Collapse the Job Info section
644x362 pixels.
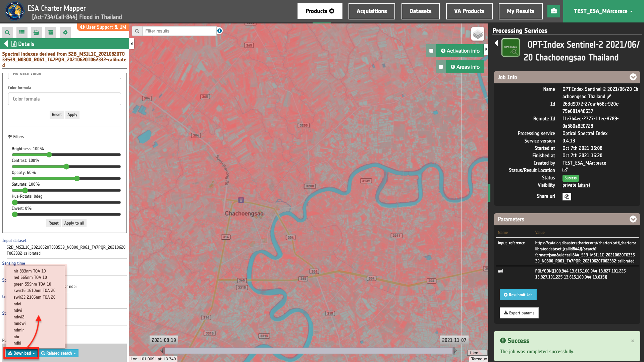pos(633,77)
